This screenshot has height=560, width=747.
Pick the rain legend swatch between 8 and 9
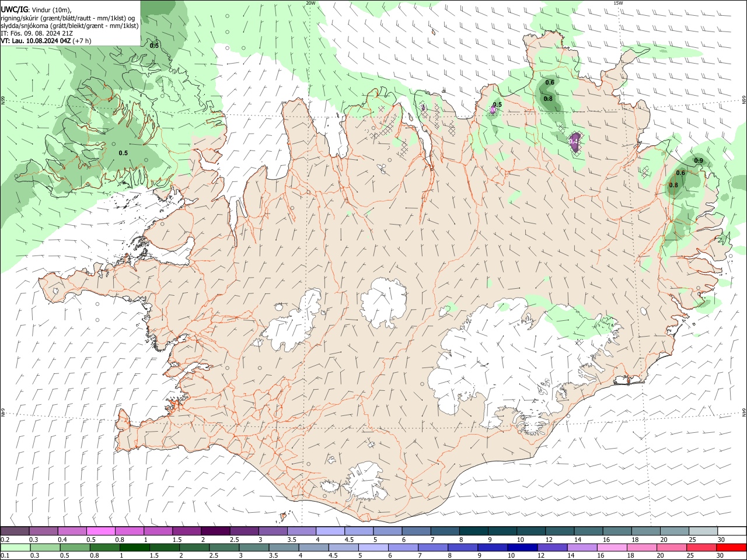463,548
